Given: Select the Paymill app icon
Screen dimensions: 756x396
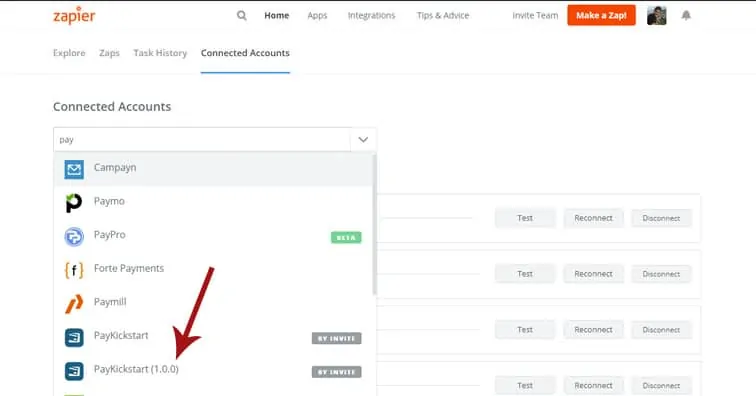Looking at the screenshot, I should tap(74, 304).
